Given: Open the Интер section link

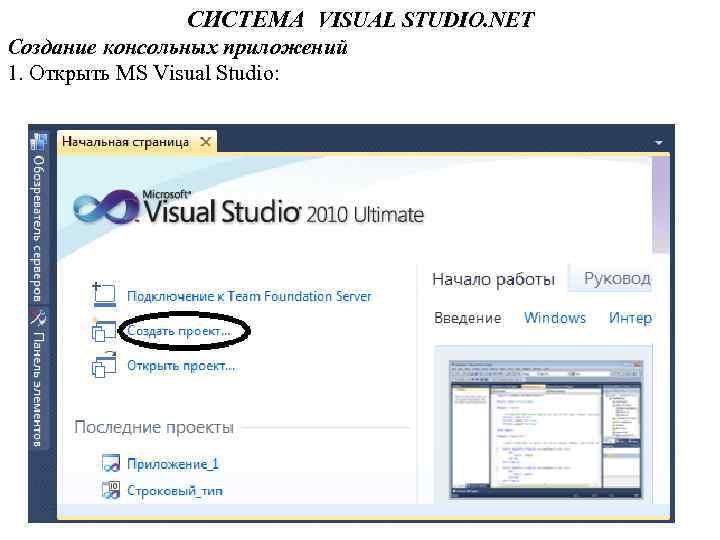Looking at the screenshot, I should tap(630, 318).
